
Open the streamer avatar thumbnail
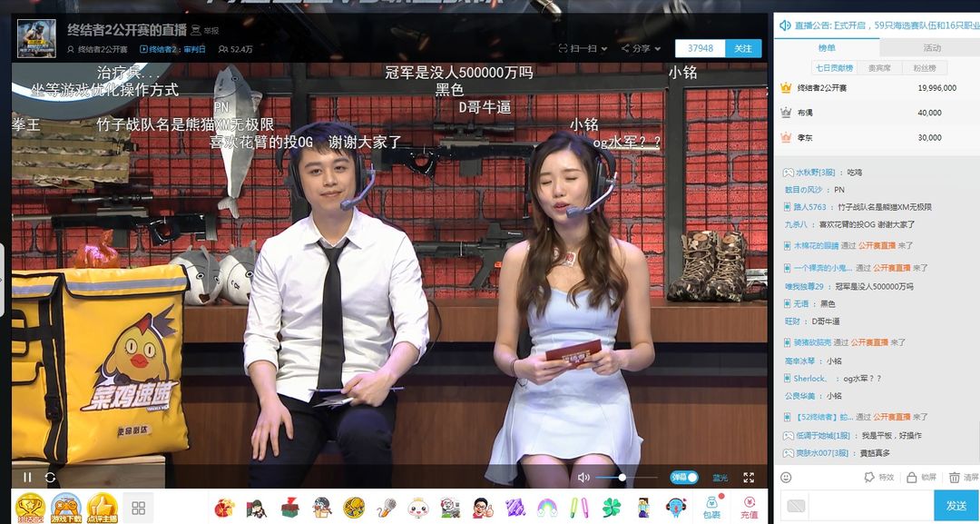coord(36,38)
